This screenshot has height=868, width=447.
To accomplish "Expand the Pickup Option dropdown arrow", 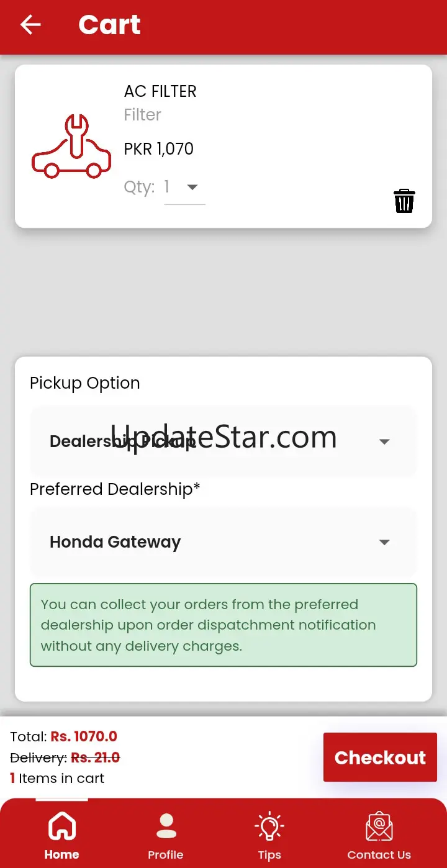I will 384,441.
